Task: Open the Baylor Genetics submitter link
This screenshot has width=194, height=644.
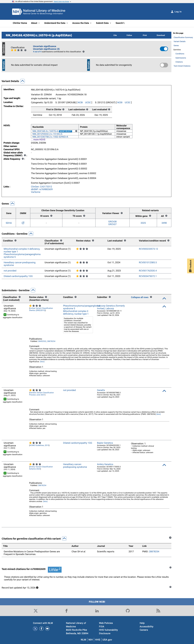Action: tap(105, 443)
